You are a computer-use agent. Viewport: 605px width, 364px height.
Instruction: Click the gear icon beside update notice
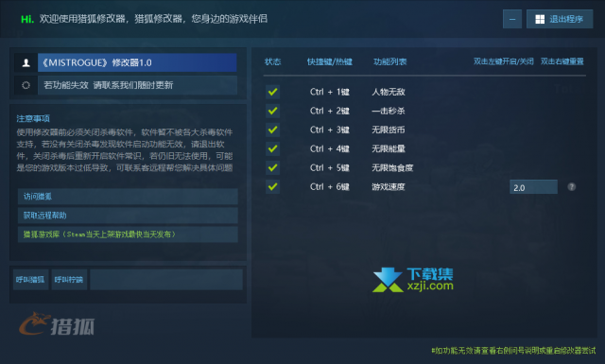(26, 85)
